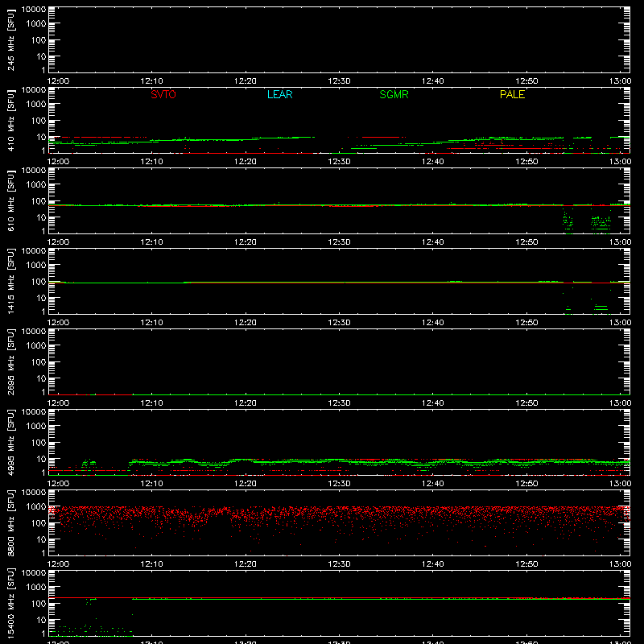The image size is (644, 644).
Task: Select the 2695 MHz [SFU] axis title
Action: point(10,361)
